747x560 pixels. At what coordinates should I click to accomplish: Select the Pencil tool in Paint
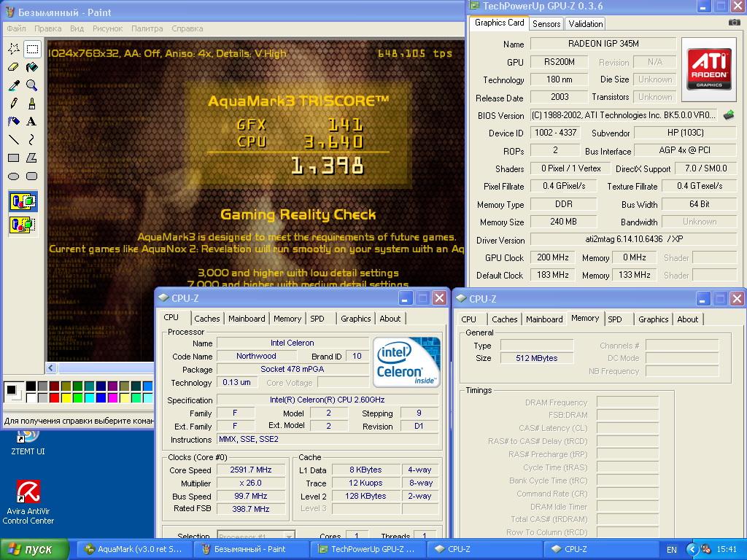13,104
